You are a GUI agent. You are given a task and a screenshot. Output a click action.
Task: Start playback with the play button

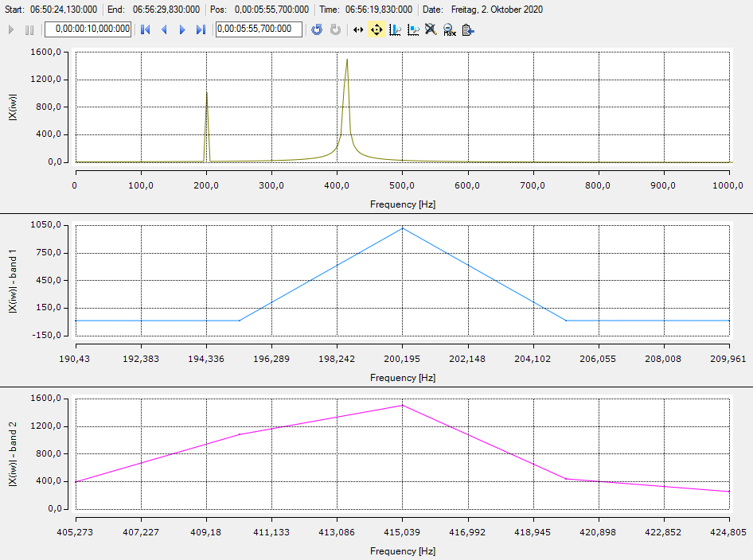[x=11, y=29]
